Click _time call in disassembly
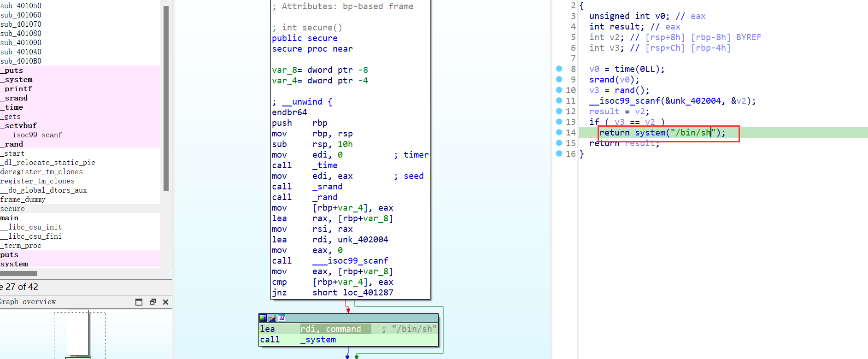 click(325, 165)
